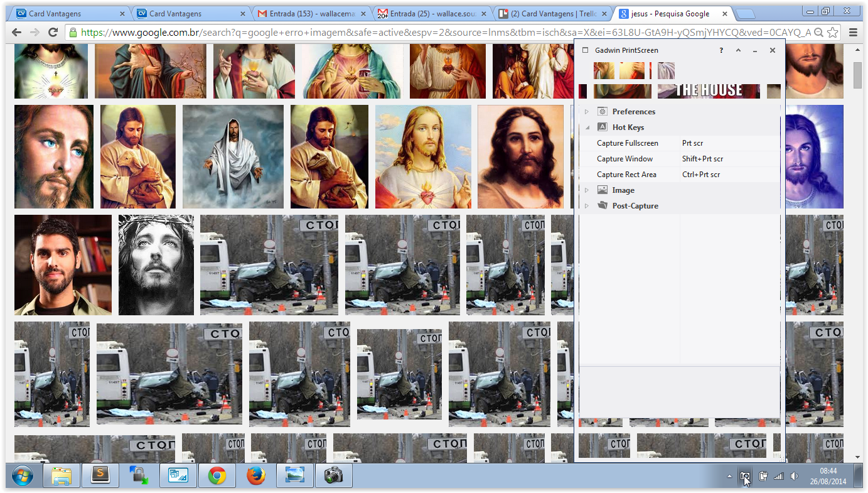Open Gadwin PrintScreen help question mark
The width and height of the screenshot is (868, 493).
pos(721,50)
